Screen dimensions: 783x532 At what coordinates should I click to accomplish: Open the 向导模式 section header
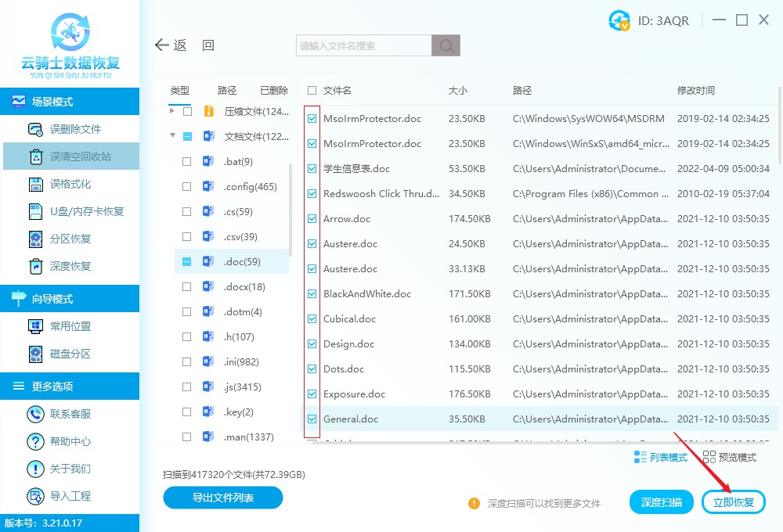(70, 298)
